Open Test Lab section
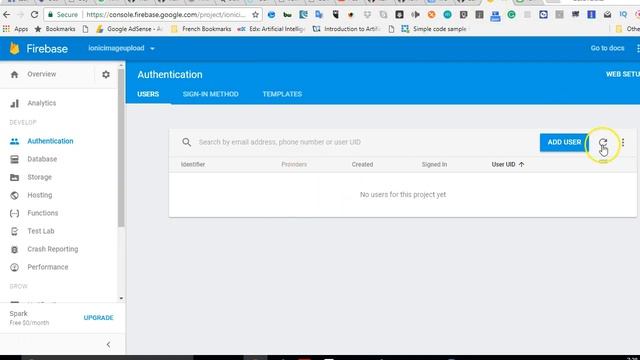 pyautogui.click(x=41, y=231)
